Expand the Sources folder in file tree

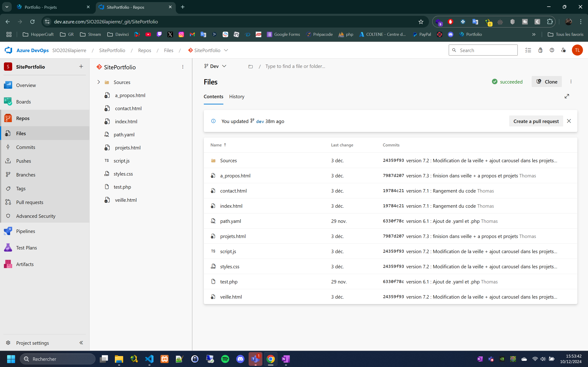(99, 82)
